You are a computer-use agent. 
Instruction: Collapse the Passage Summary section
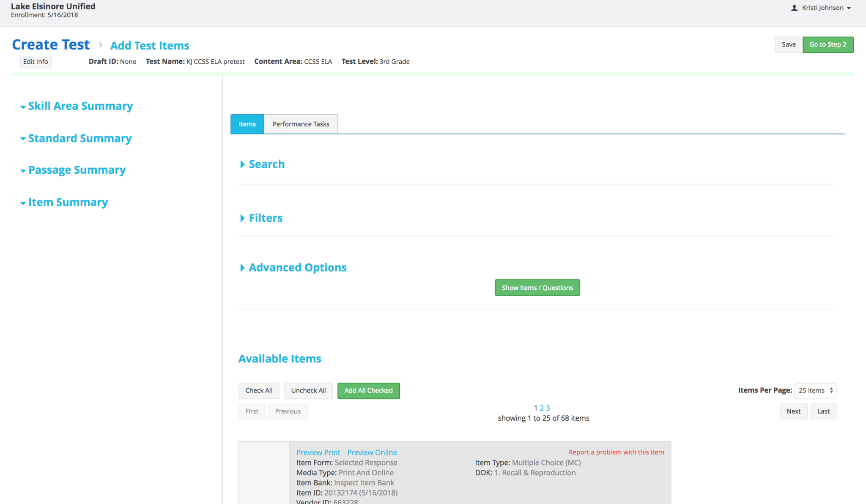click(x=23, y=171)
